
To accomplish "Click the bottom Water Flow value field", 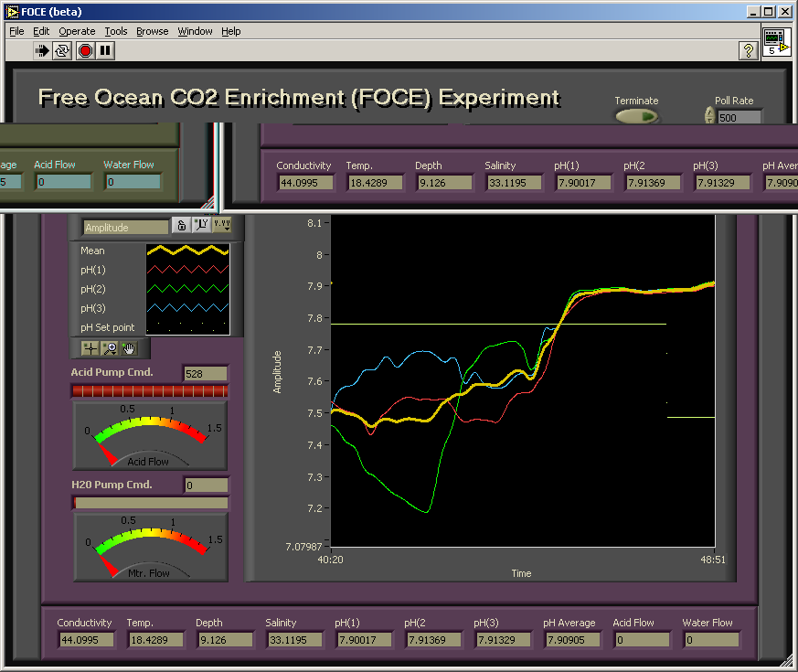I will 712,640.
